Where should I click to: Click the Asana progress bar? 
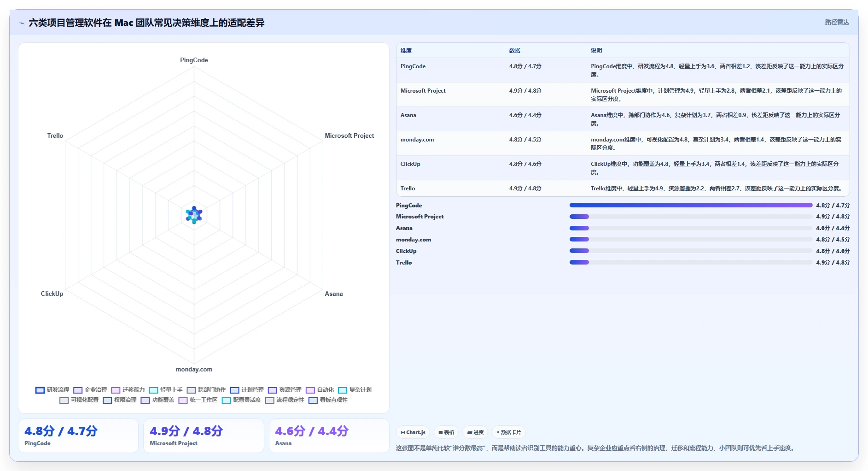point(691,228)
